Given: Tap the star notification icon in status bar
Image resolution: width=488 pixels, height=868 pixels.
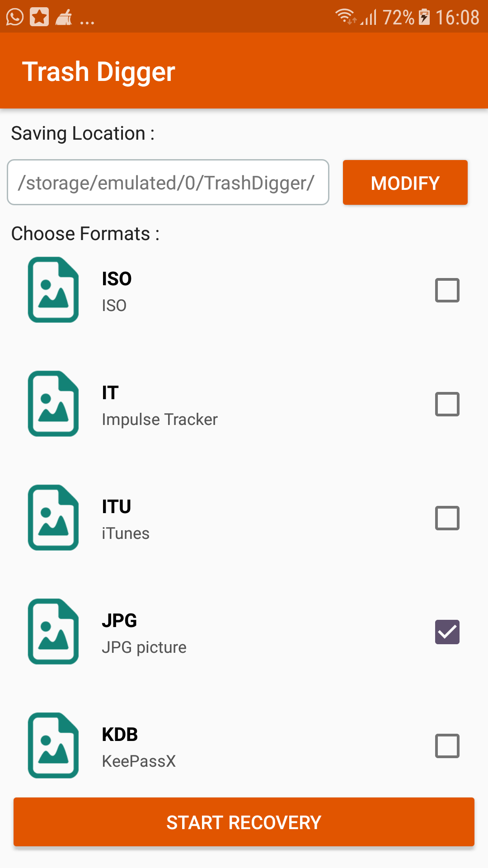Looking at the screenshot, I should [39, 17].
